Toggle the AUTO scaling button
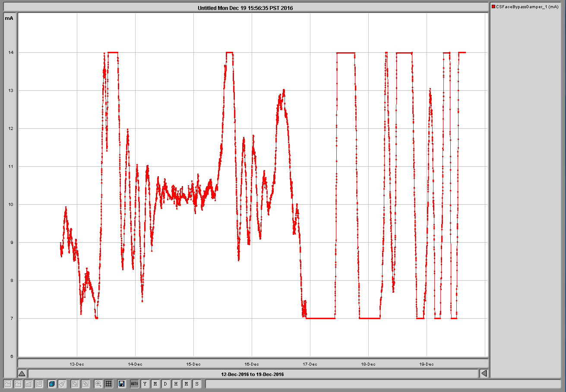 pyautogui.click(x=134, y=384)
